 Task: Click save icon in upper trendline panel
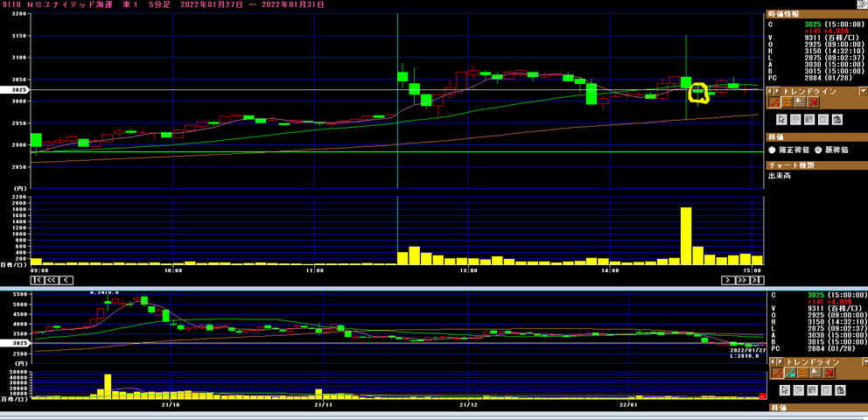(x=809, y=119)
